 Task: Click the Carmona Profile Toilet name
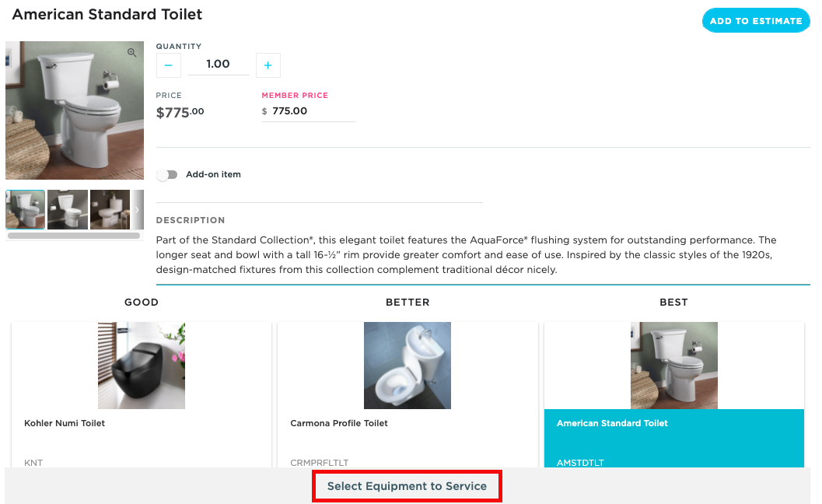click(339, 424)
